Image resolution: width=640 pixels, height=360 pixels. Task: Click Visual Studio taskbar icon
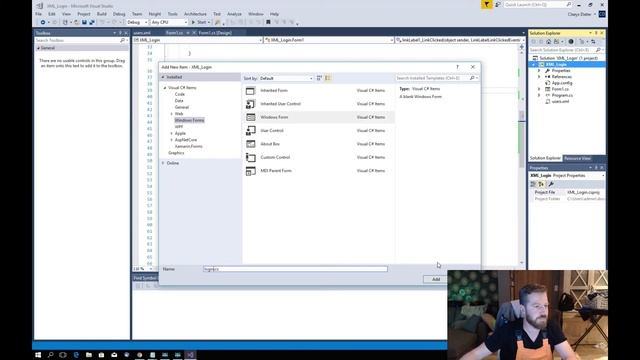(190, 355)
